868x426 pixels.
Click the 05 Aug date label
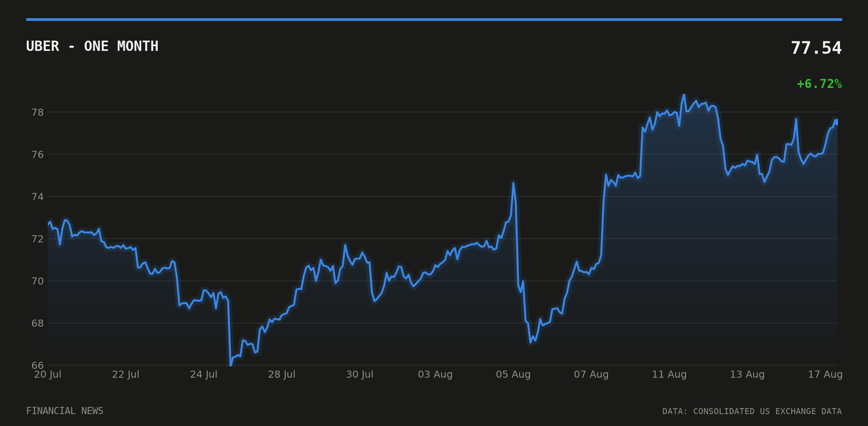(513, 374)
